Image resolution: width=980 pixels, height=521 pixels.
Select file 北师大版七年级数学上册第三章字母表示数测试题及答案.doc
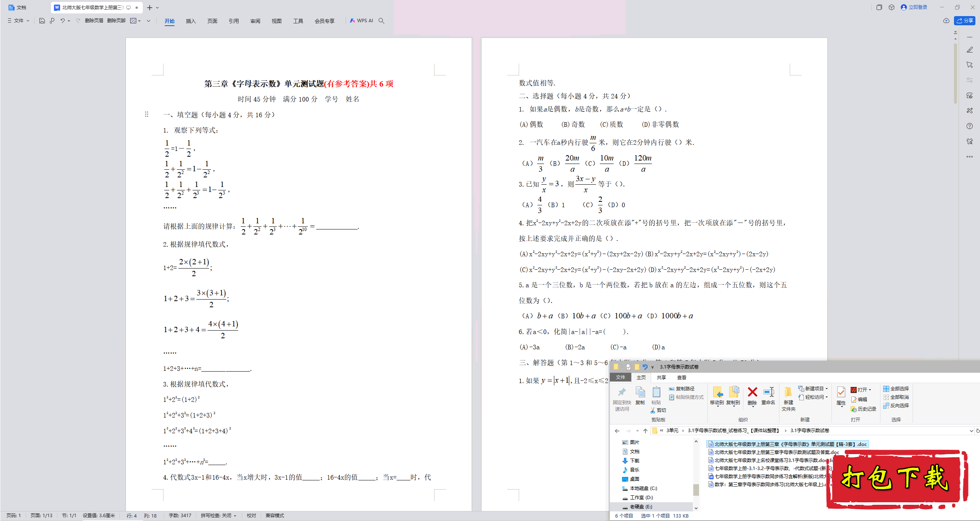click(774, 452)
